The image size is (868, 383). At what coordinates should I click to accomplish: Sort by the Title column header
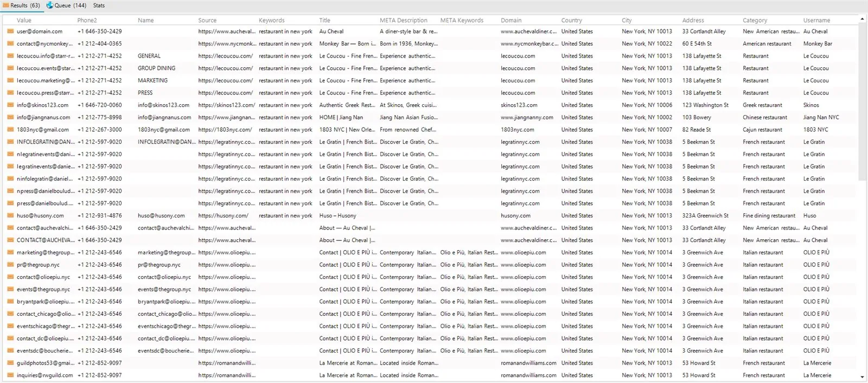pos(324,20)
